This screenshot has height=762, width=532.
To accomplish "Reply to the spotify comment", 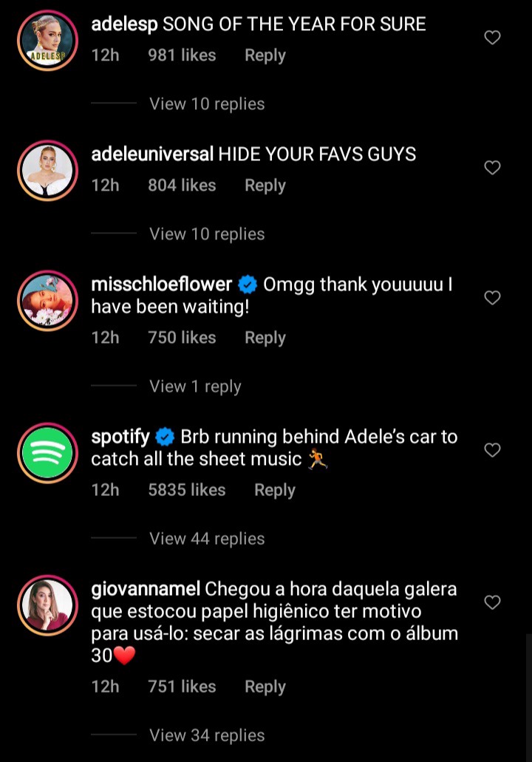I will click(x=275, y=490).
